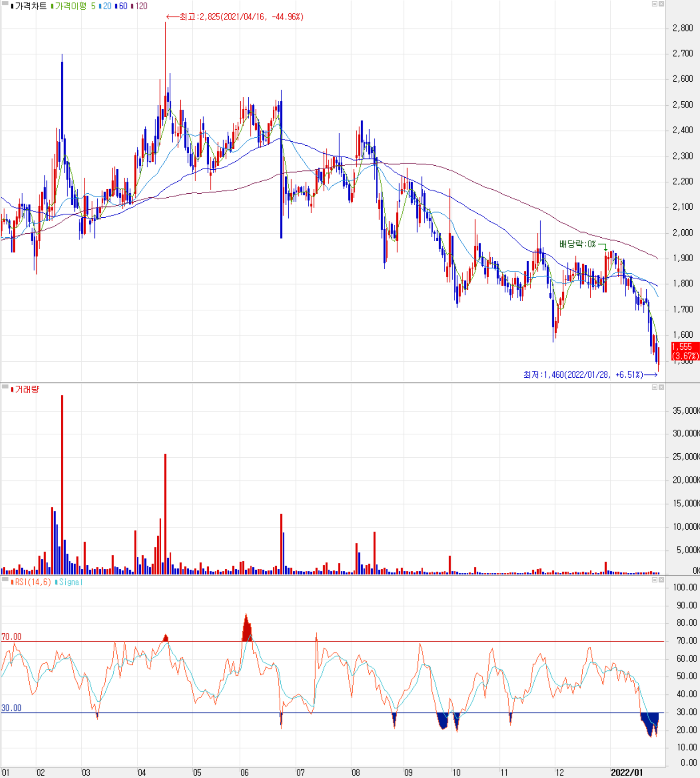Click the 10 month label on time axis
The width and height of the screenshot is (700, 778).
coord(456,772)
